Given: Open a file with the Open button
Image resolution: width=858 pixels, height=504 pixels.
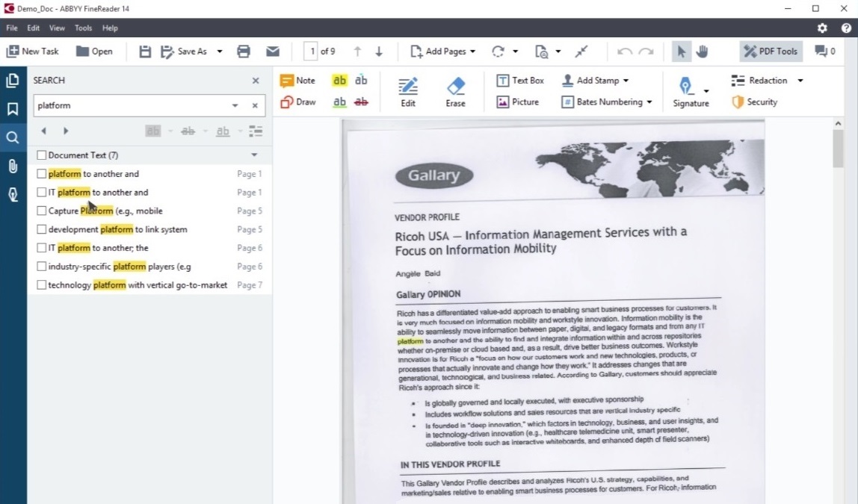Looking at the screenshot, I should 94,52.
